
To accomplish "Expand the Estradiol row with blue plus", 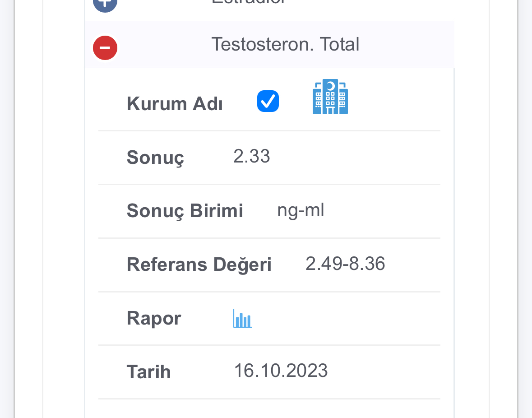I will click(x=105, y=4).
